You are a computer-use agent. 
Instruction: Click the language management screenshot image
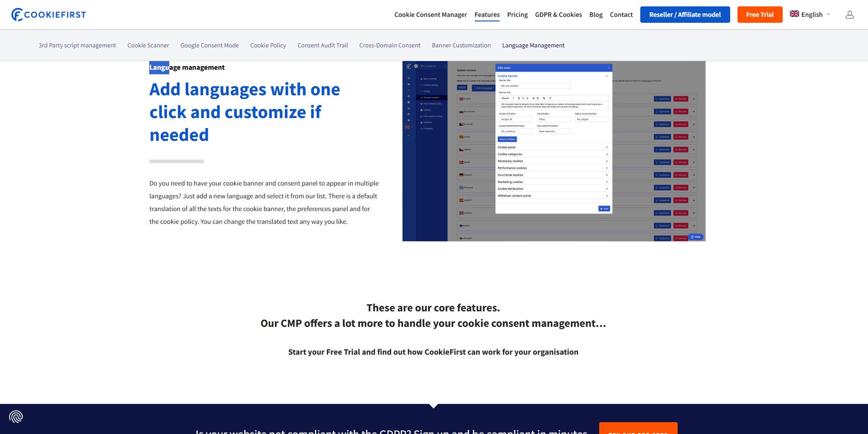tap(554, 151)
